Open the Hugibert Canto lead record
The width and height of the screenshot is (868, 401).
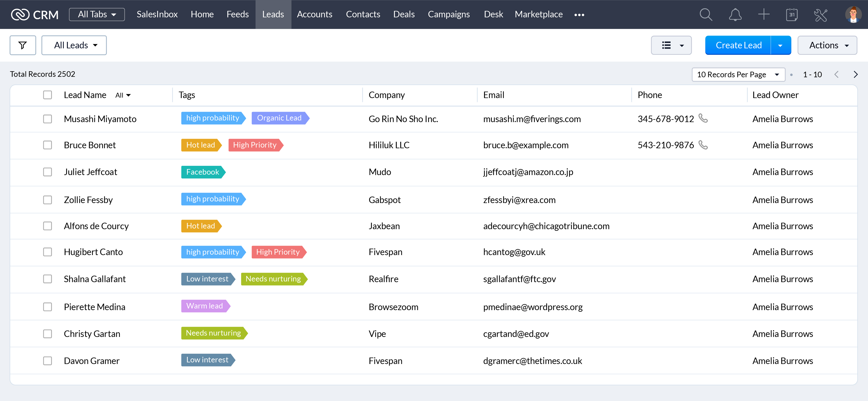pyautogui.click(x=93, y=252)
